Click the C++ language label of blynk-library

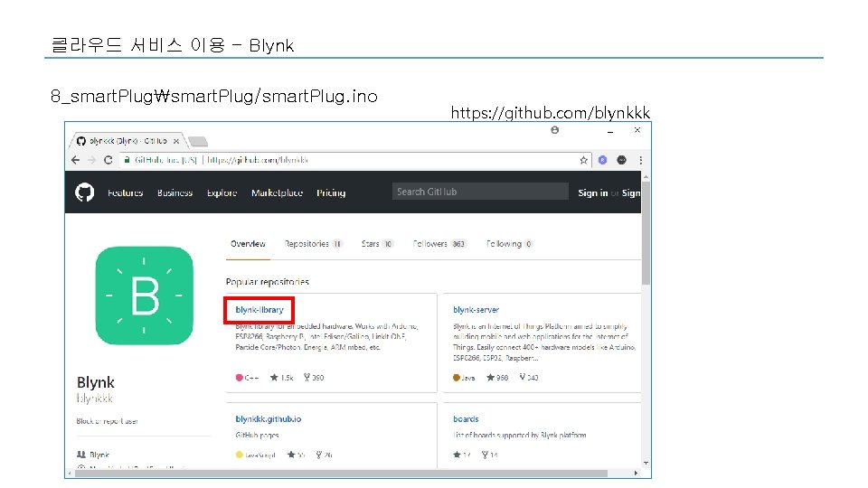click(x=248, y=378)
